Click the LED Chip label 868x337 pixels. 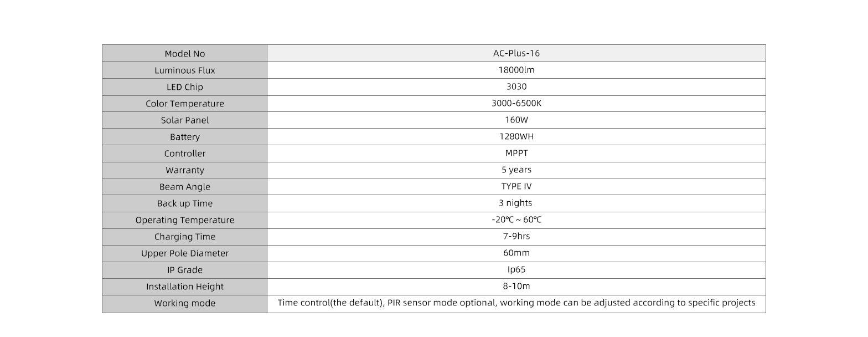184,87
